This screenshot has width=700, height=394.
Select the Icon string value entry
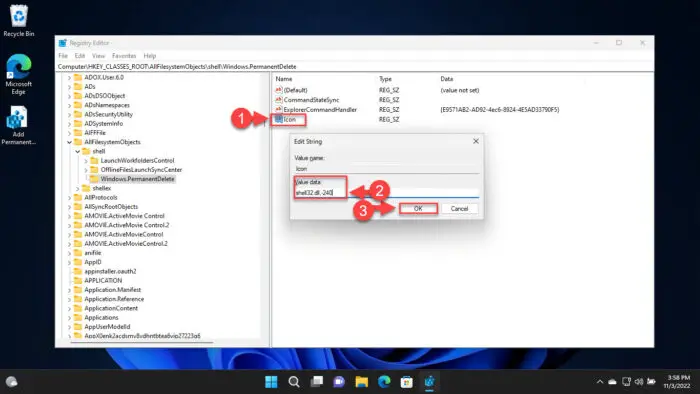pos(289,119)
